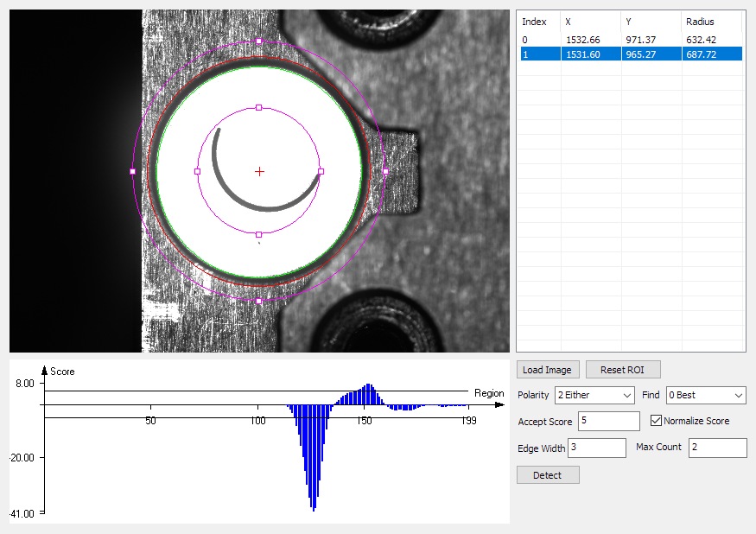The height and width of the screenshot is (534, 756).
Task: Open the Polarity dropdown
Action: 594,395
